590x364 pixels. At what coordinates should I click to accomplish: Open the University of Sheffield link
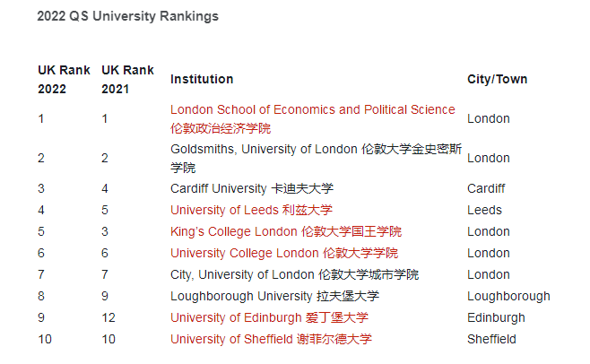[x=270, y=340]
